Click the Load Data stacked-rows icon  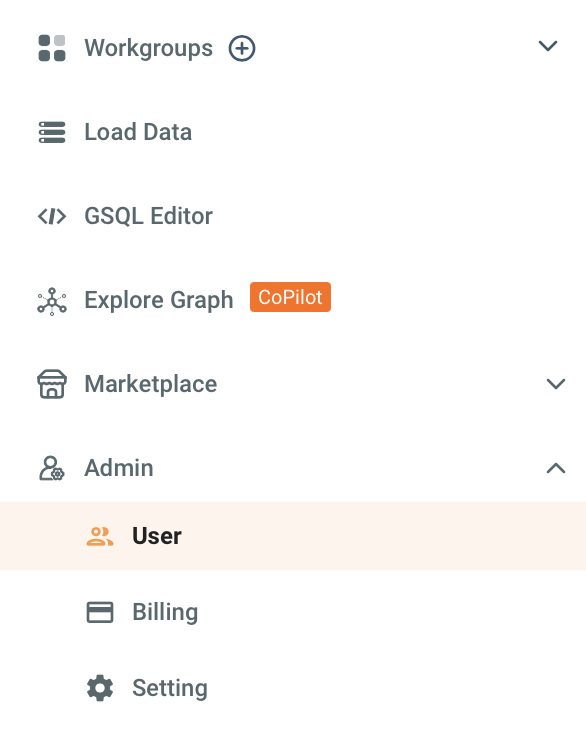52,132
